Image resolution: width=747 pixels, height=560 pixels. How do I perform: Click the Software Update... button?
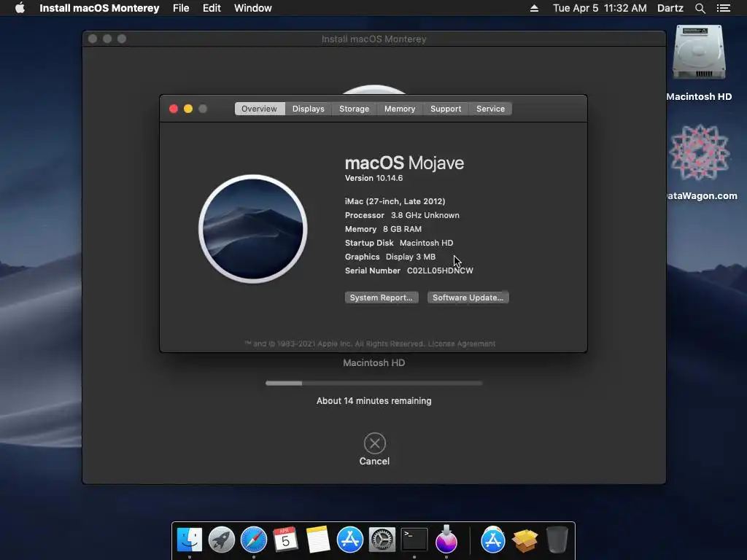point(468,297)
